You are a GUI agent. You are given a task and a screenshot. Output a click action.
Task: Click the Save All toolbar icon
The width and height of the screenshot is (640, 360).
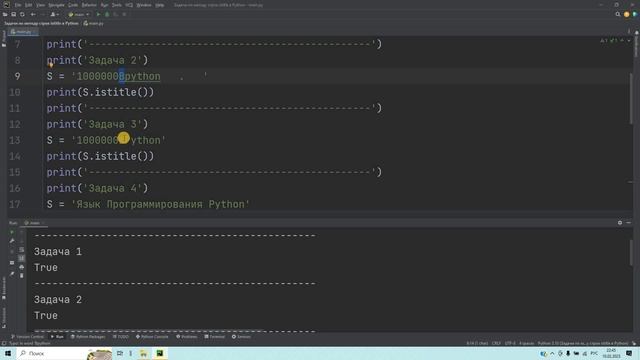[x=13, y=14]
